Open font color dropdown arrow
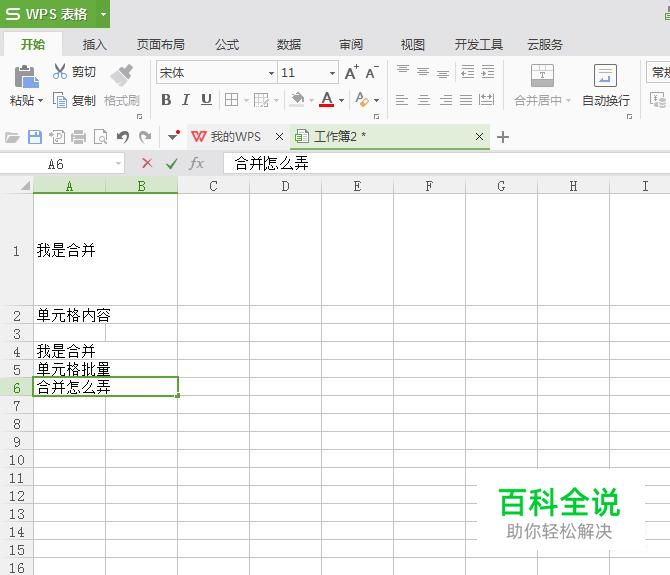This screenshot has height=575, width=670. pyautogui.click(x=341, y=100)
